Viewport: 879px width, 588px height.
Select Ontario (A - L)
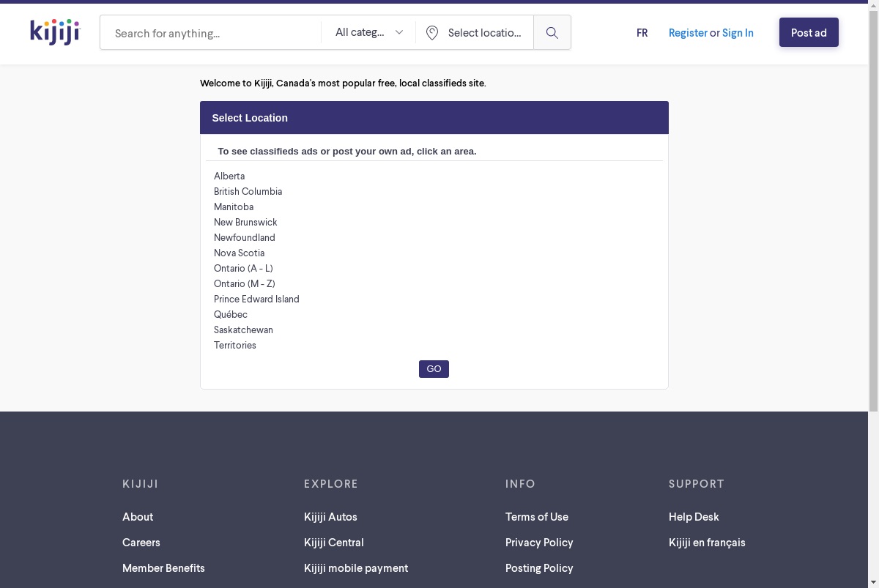coord(243,268)
